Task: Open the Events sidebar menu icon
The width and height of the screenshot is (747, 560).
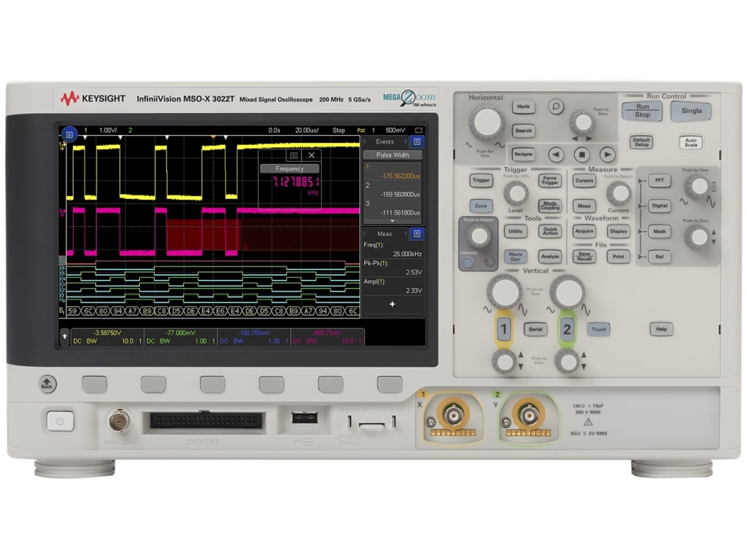Action: 417,141
